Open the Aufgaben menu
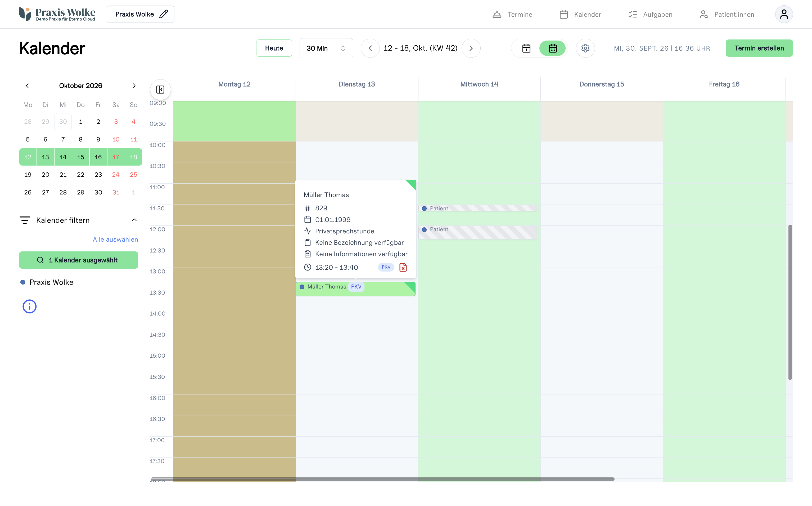This screenshot has height=506, width=812. click(650, 14)
